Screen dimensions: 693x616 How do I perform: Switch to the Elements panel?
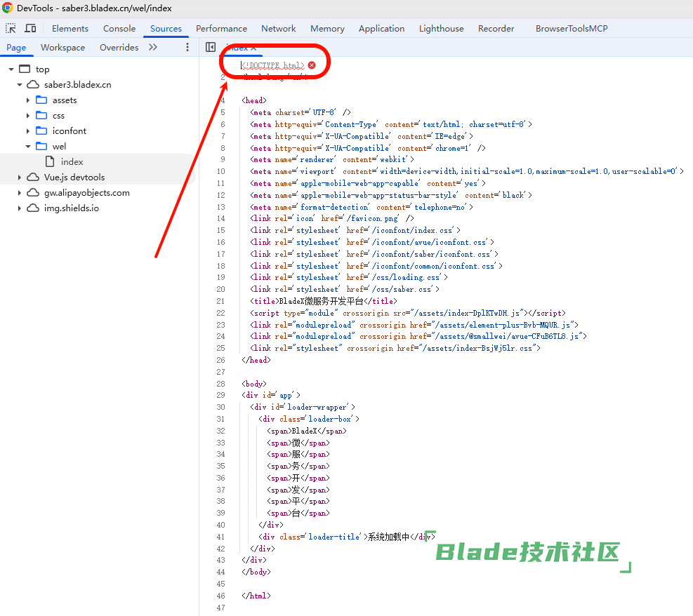tap(70, 29)
